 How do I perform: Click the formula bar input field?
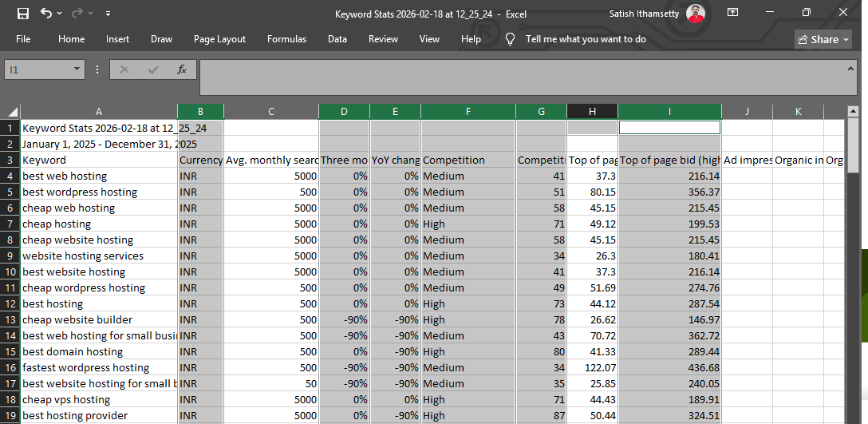528,77
